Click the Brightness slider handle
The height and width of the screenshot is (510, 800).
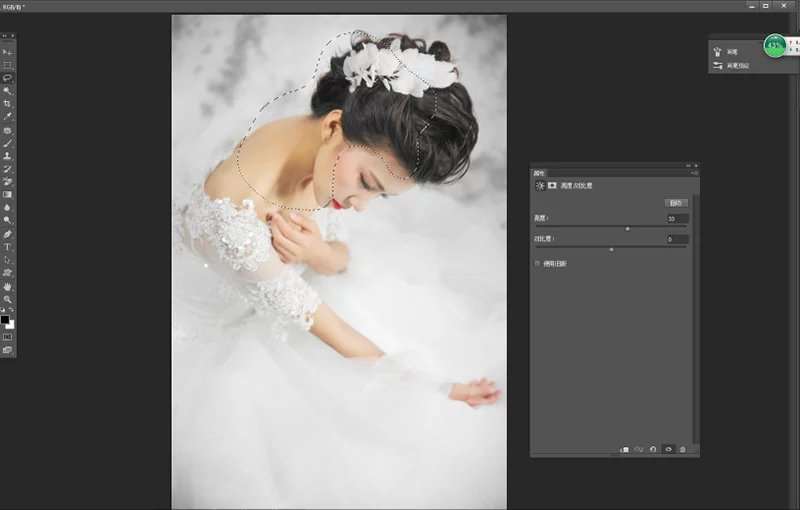pyautogui.click(x=627, y=228)
